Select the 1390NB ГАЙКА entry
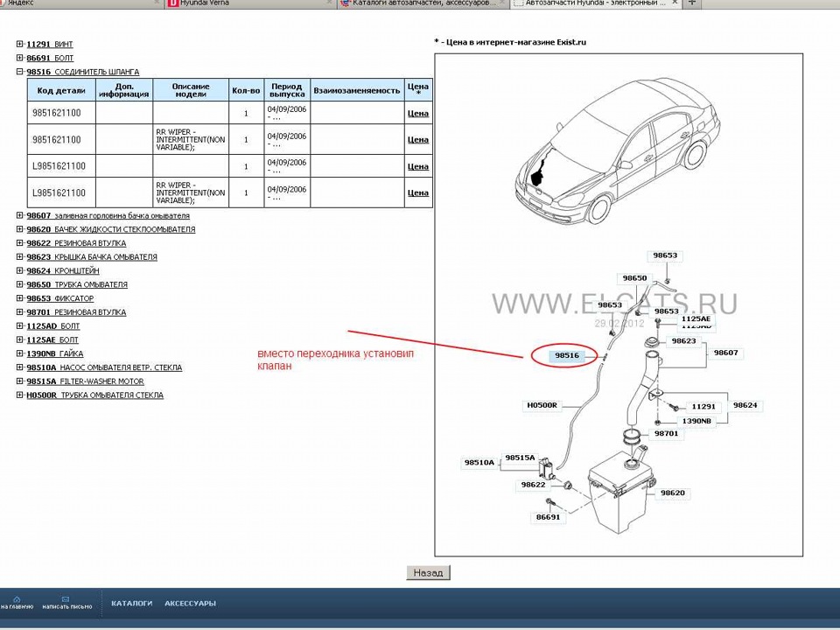840x630 pixels. (x=49, y=353)
